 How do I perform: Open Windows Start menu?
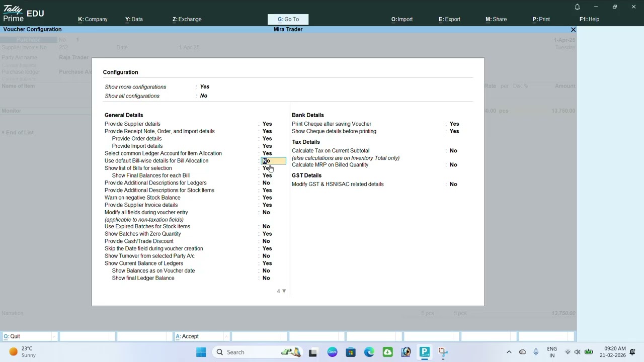coord(201,352)
